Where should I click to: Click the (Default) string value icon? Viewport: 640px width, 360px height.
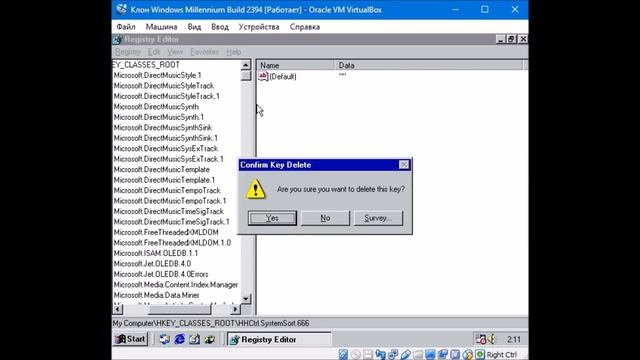(263, 76)
